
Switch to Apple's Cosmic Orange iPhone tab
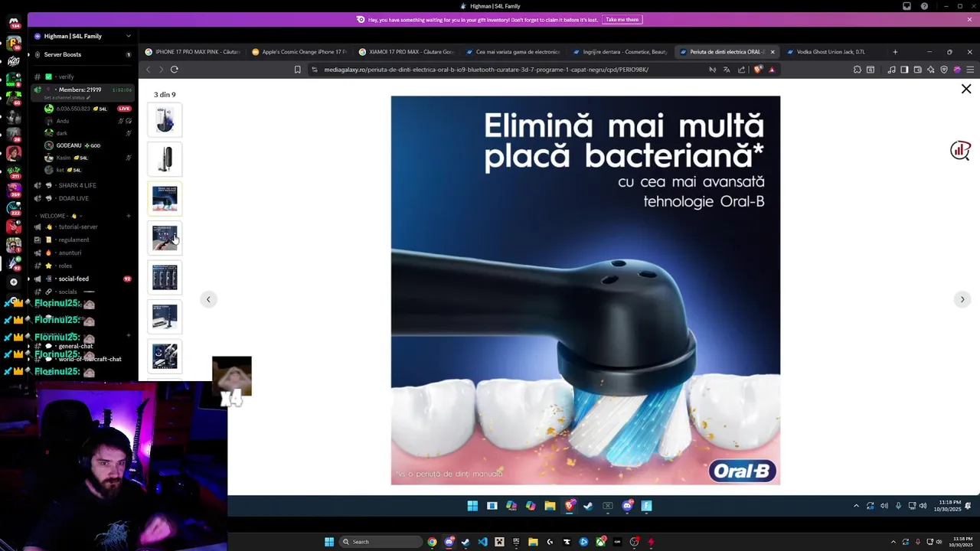(300, 52)
